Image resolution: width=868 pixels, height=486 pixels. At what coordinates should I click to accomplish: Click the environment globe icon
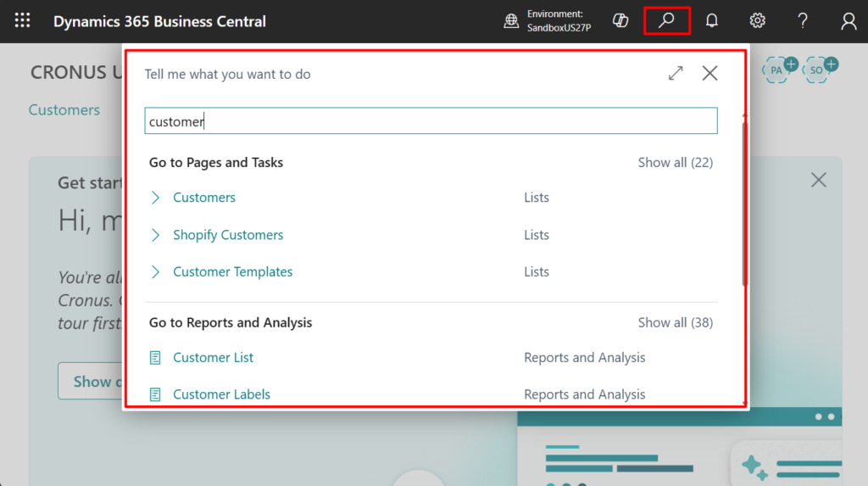[511, 21]
